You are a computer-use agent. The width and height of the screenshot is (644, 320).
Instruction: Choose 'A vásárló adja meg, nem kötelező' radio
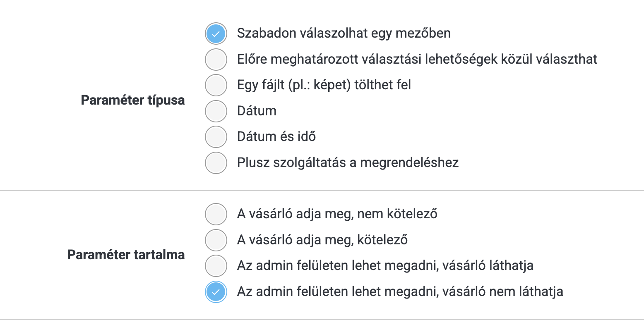point(216,214)
